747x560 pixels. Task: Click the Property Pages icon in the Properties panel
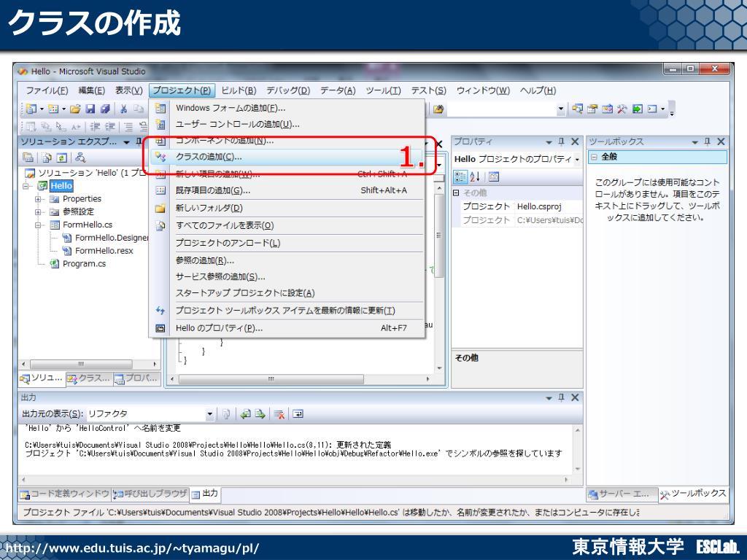pyautogui.click(x=494, y=177)
